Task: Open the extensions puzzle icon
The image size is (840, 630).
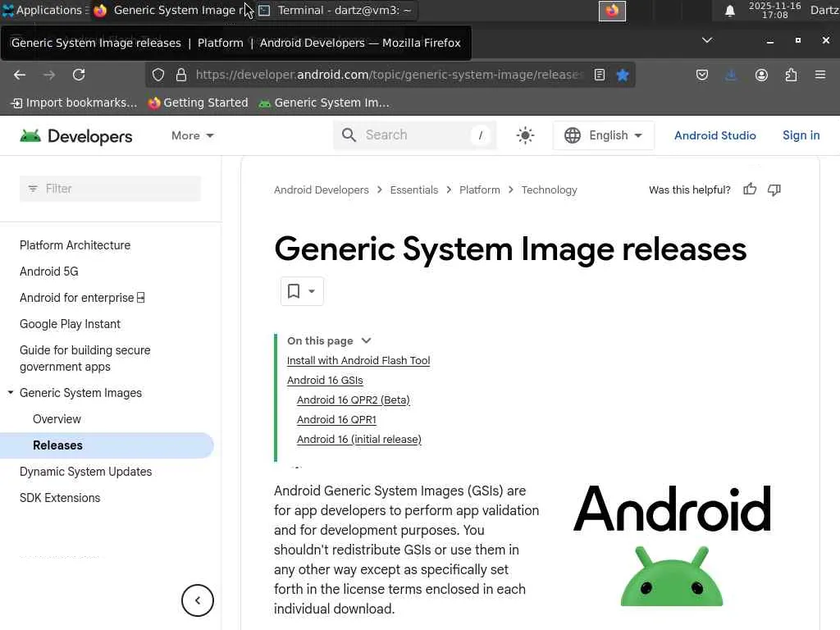Action: pos(791,75)
